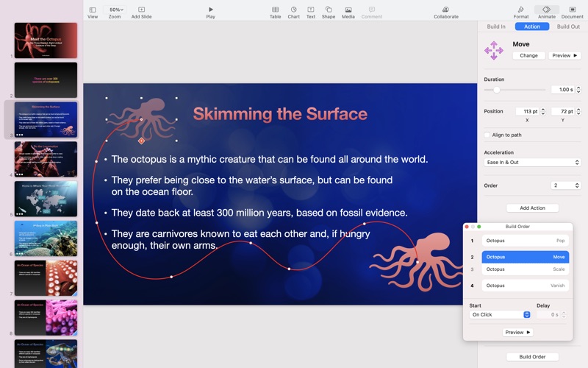Switch to the Build In tab
The height and width of the screenshot is (368, 588).
[496, 26]
